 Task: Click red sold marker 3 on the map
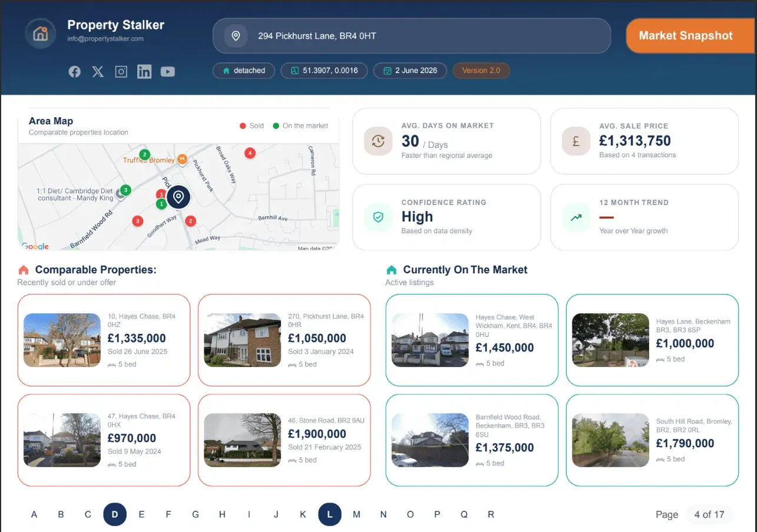[138, 222]
